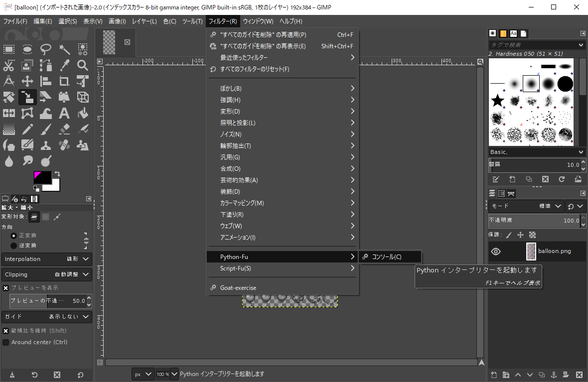Click the reset tool options button

click(x=80, y=374)
